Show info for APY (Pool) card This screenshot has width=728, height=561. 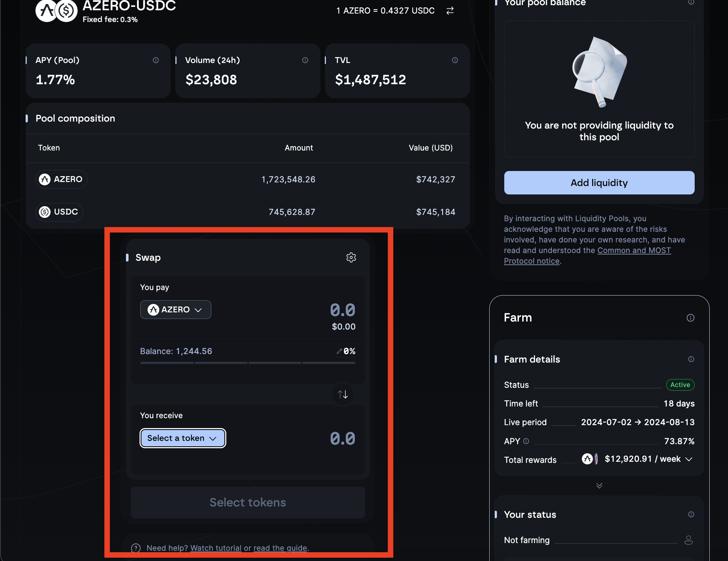[156, 60]
